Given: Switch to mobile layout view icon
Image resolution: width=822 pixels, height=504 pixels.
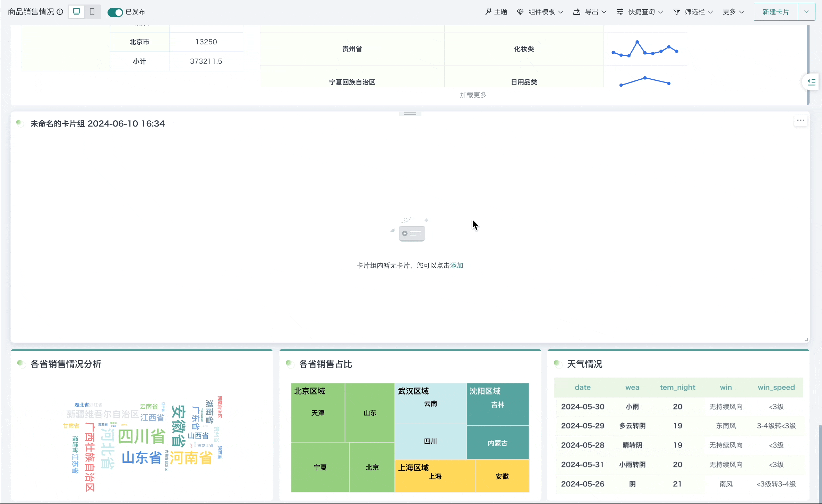Looking at the screenshot, I should pos(92,12).
